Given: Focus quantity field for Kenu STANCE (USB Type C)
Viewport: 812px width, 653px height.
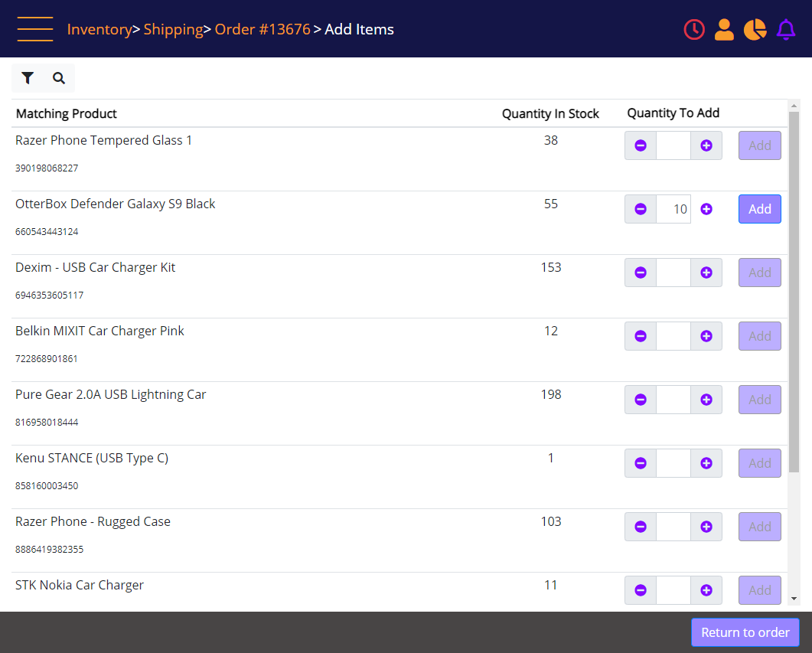Looking at the screenshot, I should 673,463.
